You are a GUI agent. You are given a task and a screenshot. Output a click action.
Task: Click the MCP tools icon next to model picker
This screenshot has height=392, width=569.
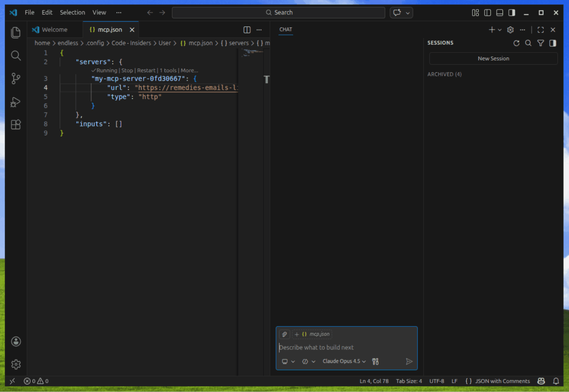(x=375, y=361)
